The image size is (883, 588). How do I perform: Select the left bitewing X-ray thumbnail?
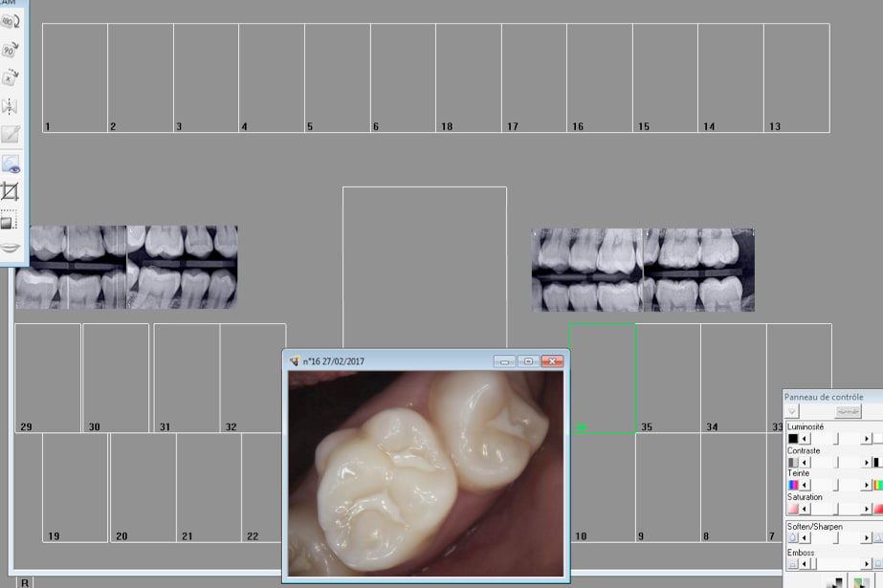[126, 267]
